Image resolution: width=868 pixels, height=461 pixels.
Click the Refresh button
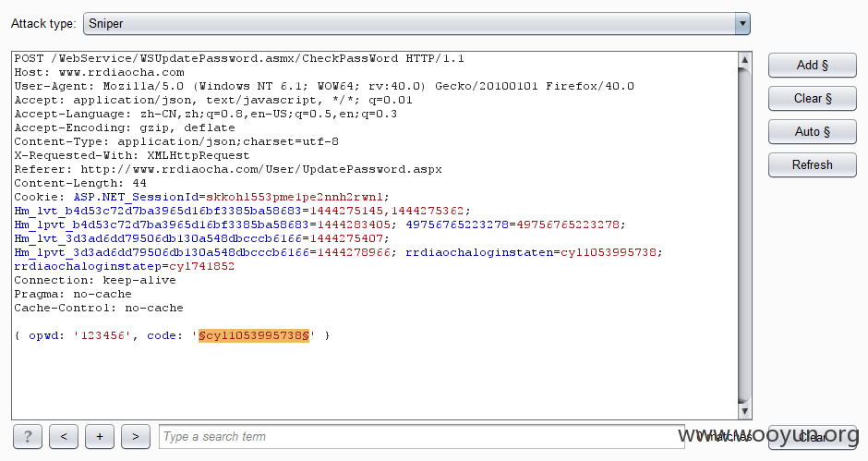point(812,165)
